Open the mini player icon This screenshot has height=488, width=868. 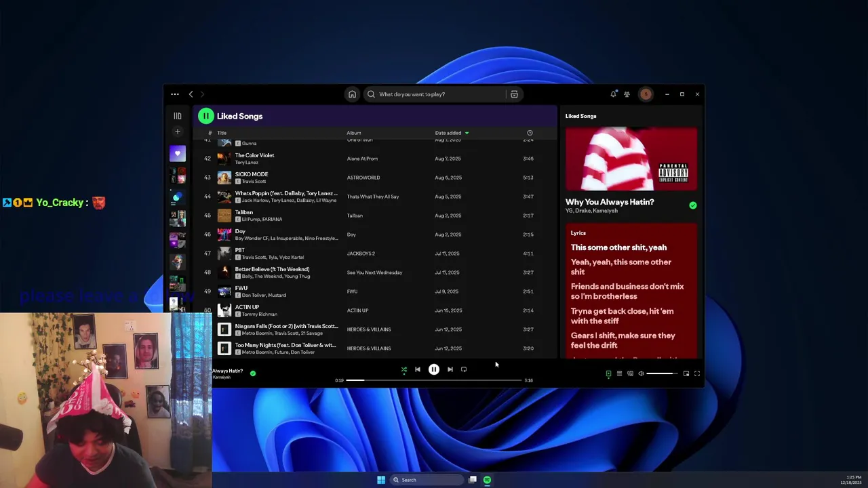point(686,373)
